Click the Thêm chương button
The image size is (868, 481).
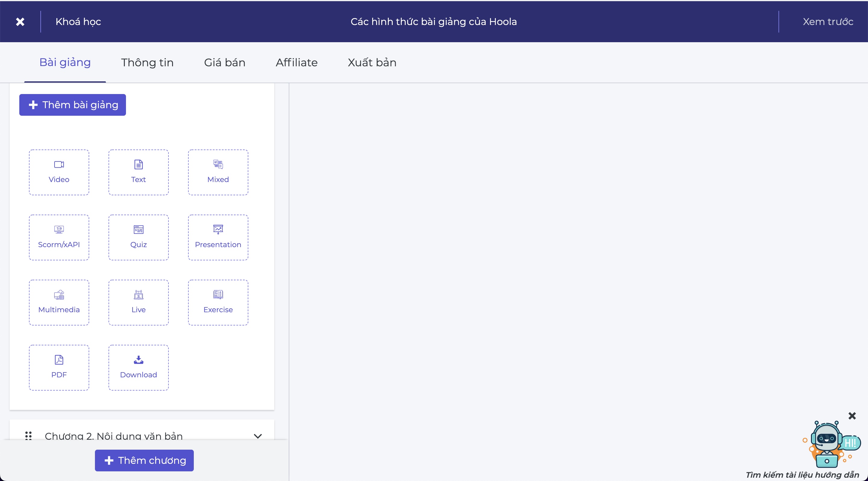point(144,460)
